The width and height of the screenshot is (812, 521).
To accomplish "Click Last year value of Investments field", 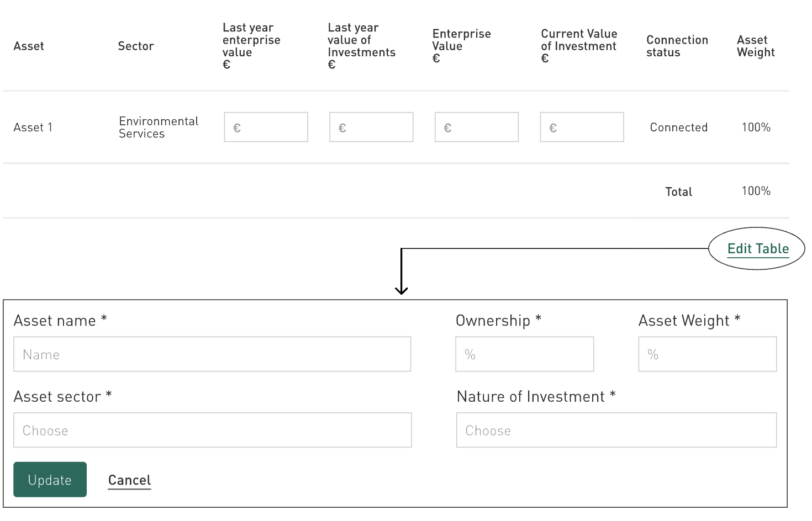I will coord(371,127).
